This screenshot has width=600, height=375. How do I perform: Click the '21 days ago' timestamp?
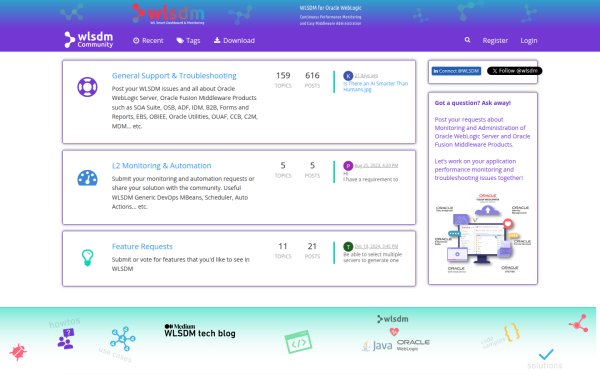point(366,76)
